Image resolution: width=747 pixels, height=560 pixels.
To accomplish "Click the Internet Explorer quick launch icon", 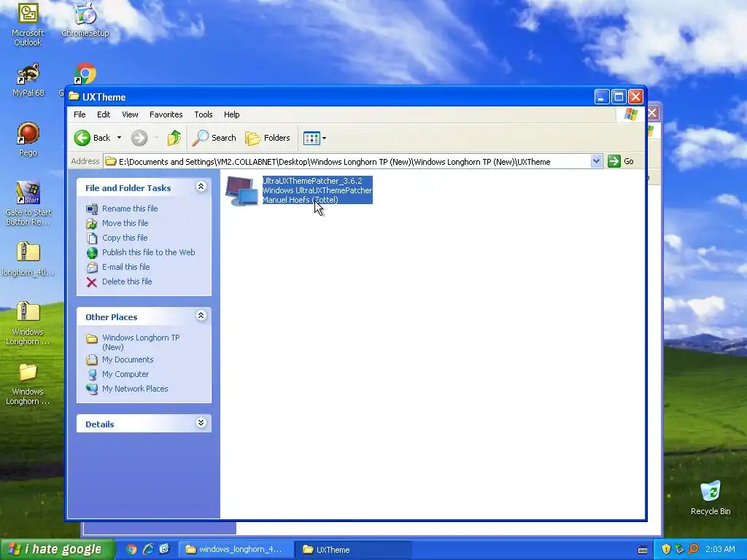I will pyautogui.click(x=148, y=550).
